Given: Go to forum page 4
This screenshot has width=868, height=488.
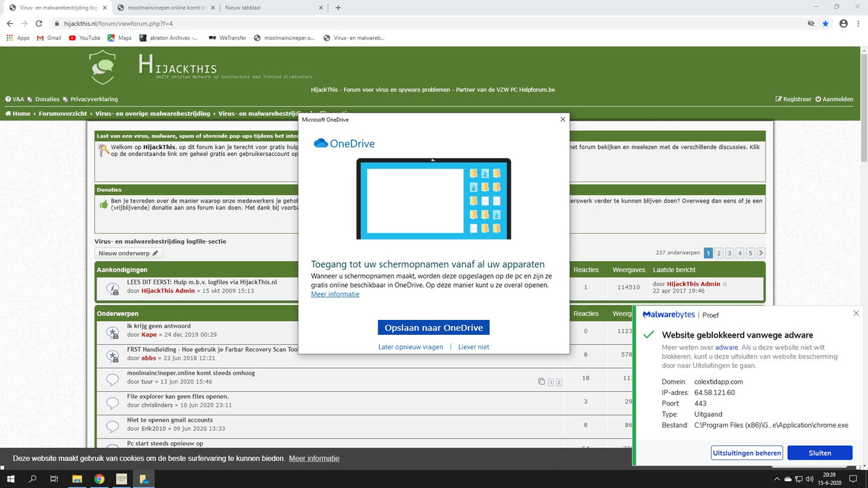Looking at the screenshot, I should click(x=740, y=253).
